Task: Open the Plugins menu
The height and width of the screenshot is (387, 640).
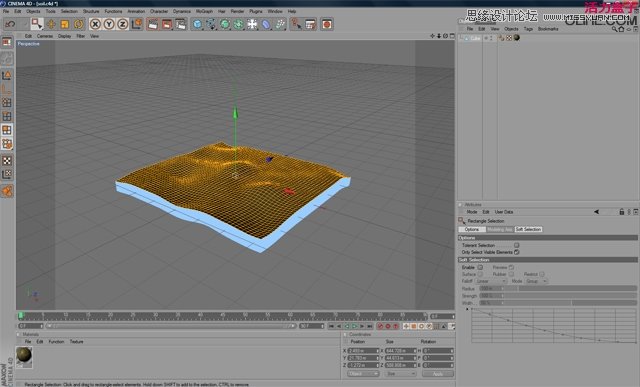Action: [256, 11]
